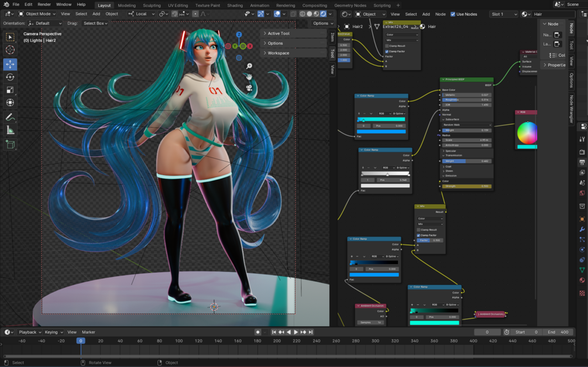This screenshot has height=367, width=588.
Task: Open the File menu
Action: click(16, 5)
